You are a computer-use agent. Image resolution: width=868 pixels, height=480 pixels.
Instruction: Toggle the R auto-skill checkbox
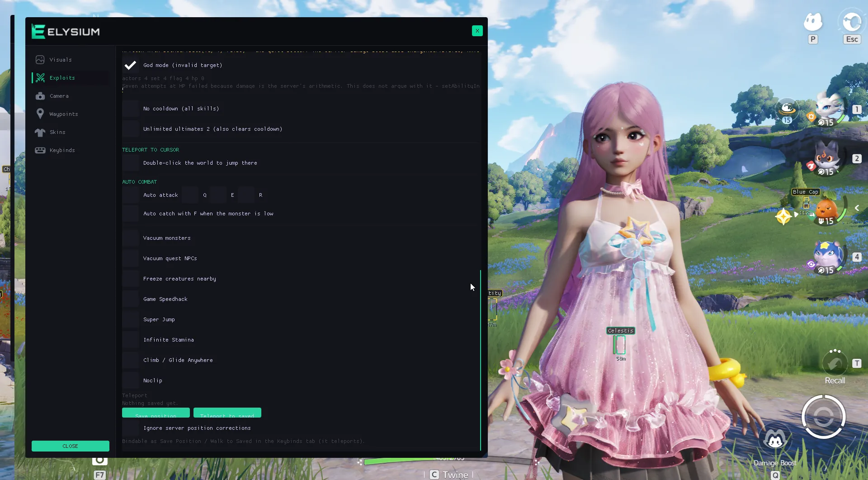(x=246, y=195)
